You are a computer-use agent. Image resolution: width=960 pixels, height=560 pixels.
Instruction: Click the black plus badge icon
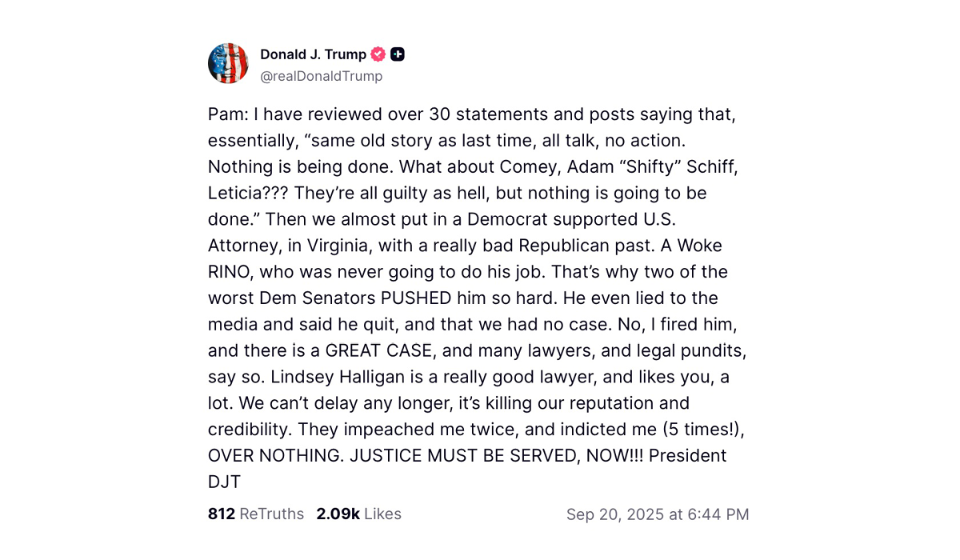(398, 54)
